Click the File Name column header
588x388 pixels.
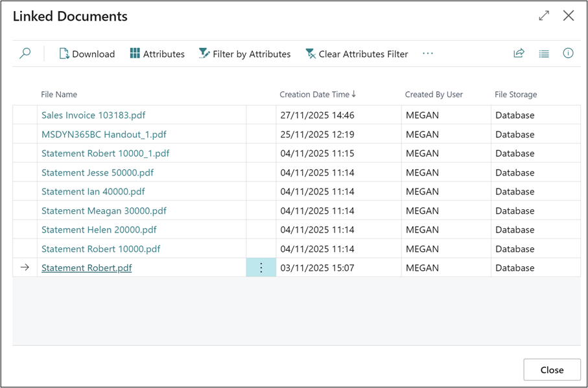pyautogui.click(x=59, y=95)
